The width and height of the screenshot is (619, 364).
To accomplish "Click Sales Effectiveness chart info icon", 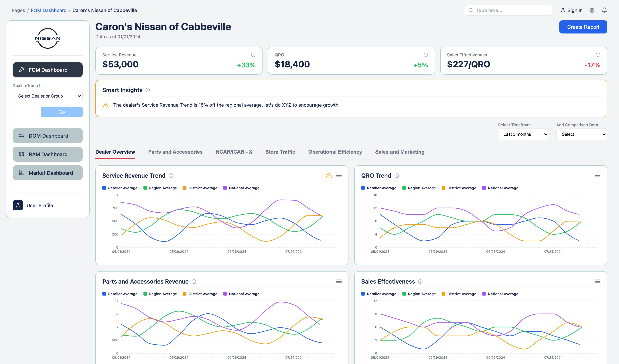I will (420, 282).
